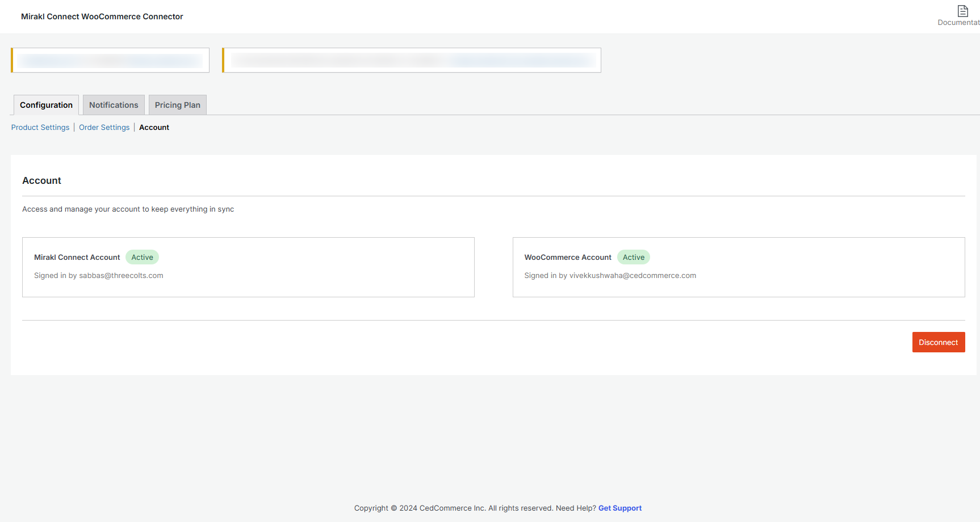
Task: Click the red Disconnect button
Action: tap(939, 342)
